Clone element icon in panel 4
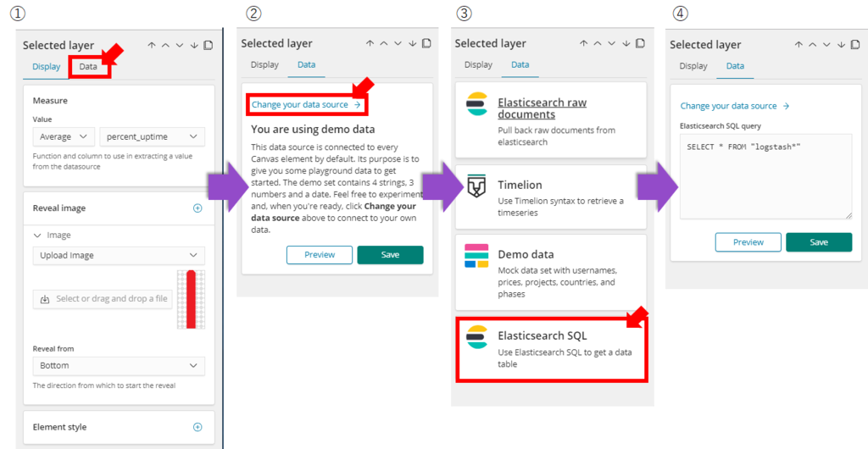The width and height of the screenshot is (868, 449). click(854, 45)
